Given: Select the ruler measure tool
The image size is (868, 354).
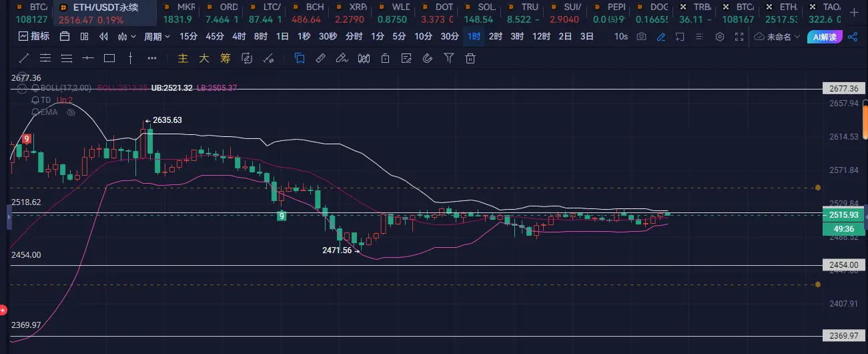Looking at the screenshot, I should click(320, 58).
